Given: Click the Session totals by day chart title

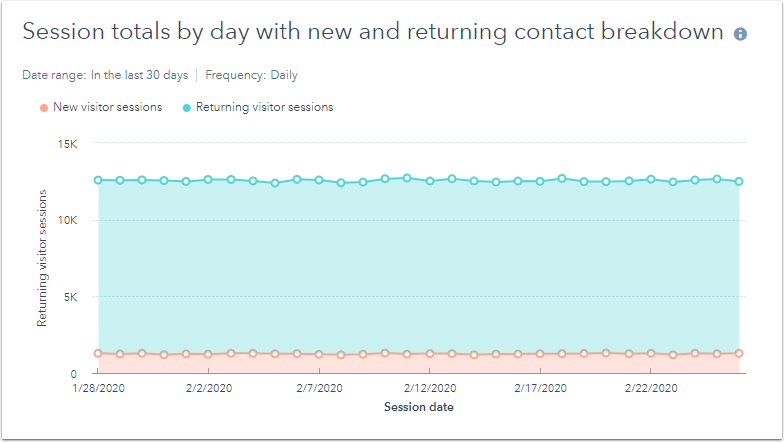Looking at the screenshot, I should (x=372, y=32).
